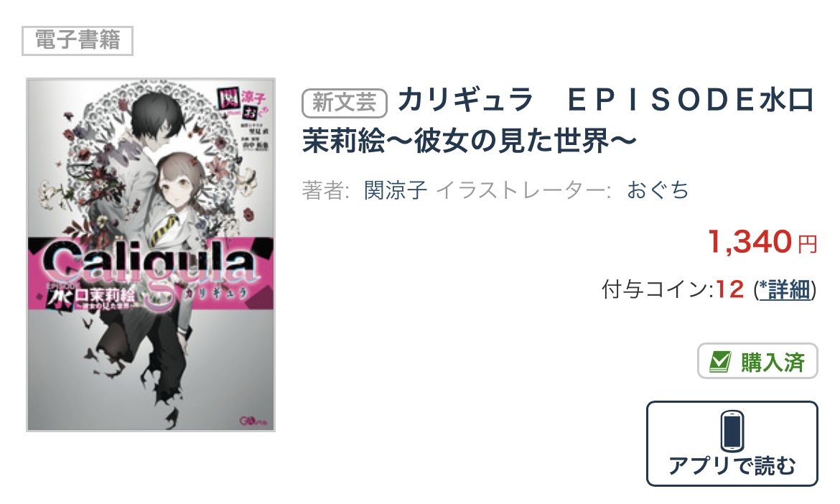Screen dimensions: 840x504
Task: Click title line 茉莉絵〜彼女の見た世界〜
Action: click(x=470, y=141)
